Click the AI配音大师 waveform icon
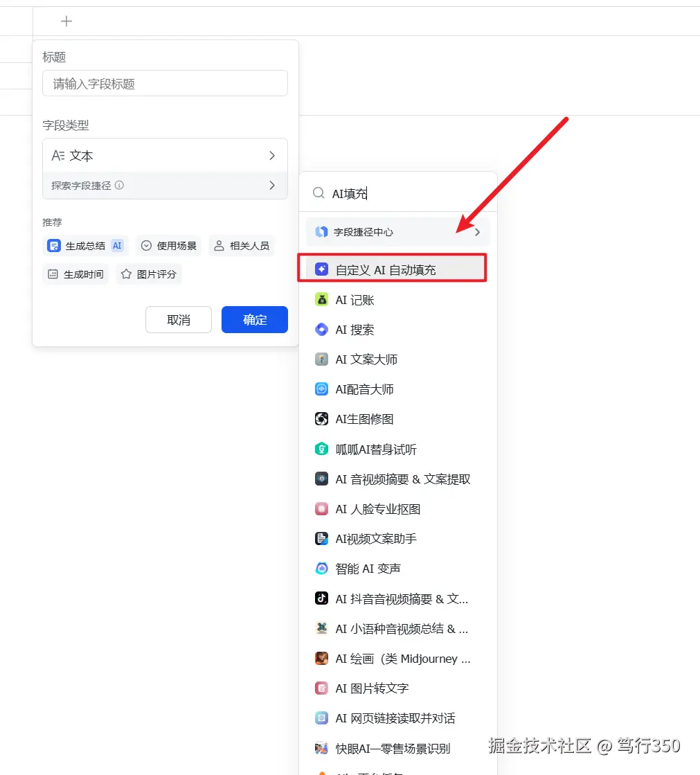The image size is (700, 775). click(x=321, y=389)
